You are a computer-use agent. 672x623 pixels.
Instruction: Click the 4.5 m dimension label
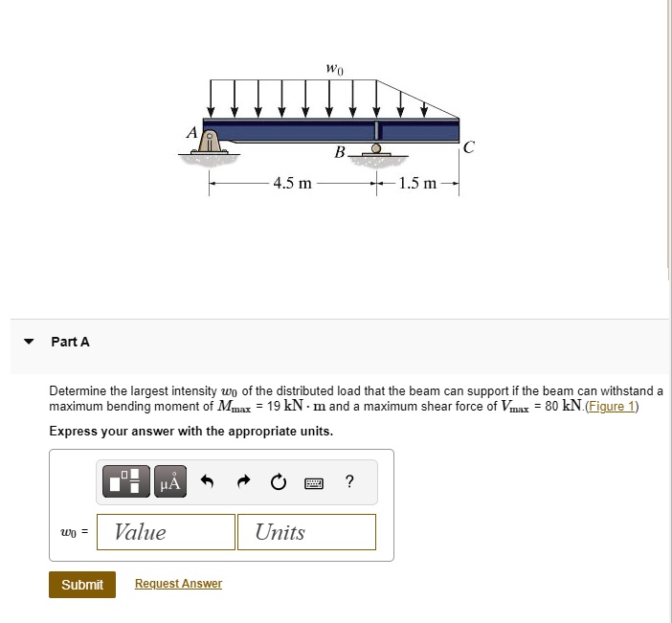click(x=292, y=183)
